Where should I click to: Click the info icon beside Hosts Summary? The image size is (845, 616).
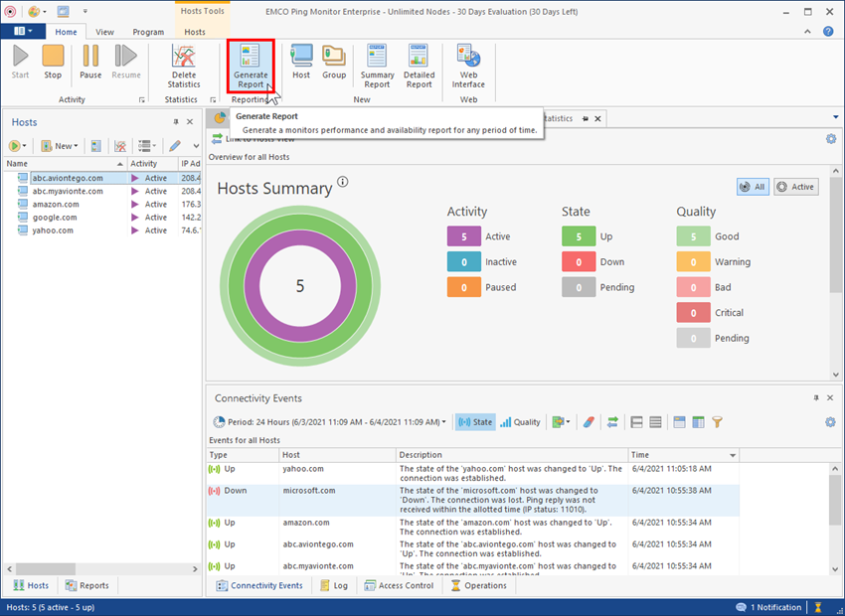point(343,182)
